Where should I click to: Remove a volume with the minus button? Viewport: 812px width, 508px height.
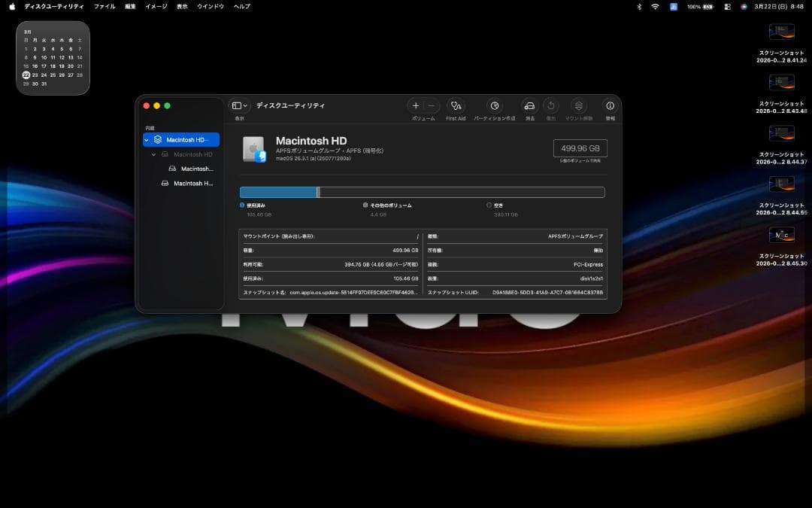pos(432,106)
